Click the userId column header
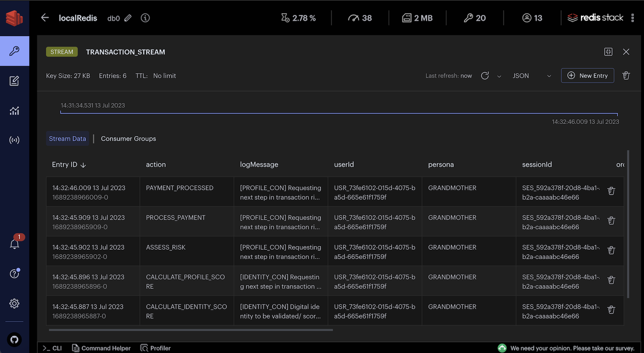The width and height of the screenshot is (644, 353). tap(344, 164)
